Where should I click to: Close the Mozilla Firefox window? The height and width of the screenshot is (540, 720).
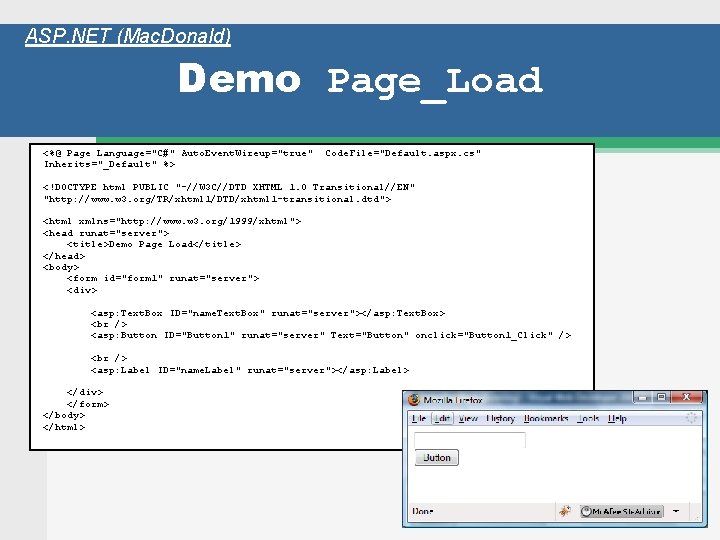[686, 397]
